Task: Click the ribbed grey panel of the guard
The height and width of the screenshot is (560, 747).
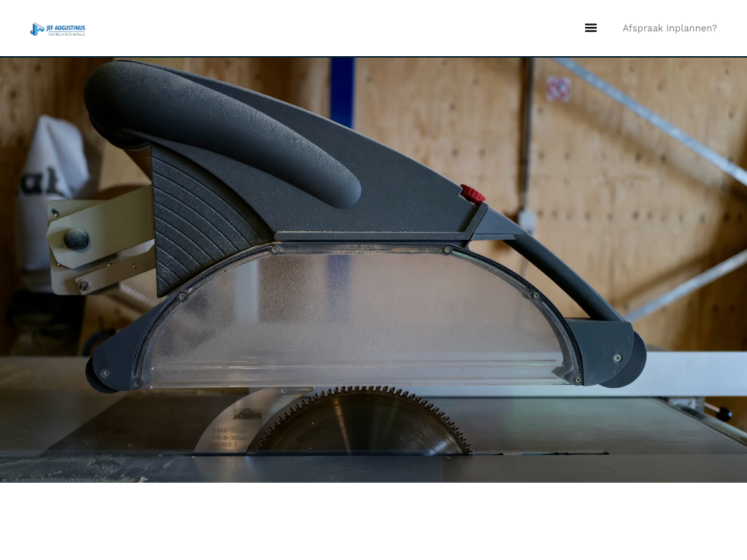Action: (x=197, y=219)
